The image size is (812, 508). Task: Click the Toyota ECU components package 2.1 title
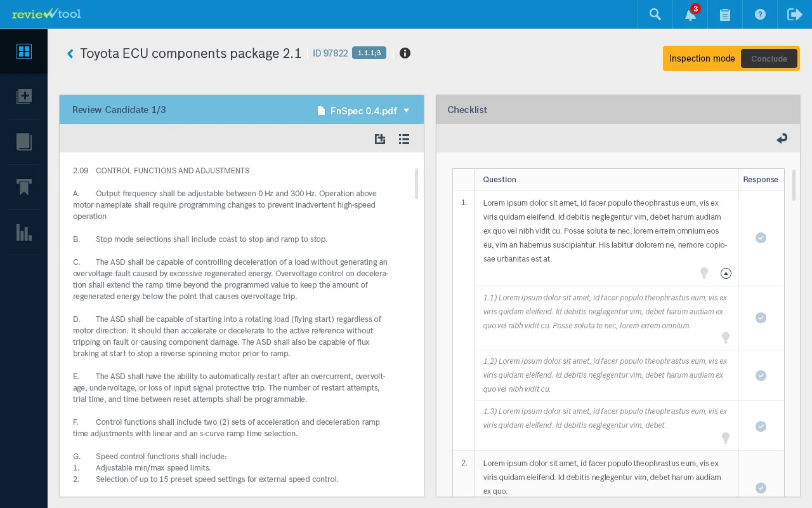(x=190, y=53)
